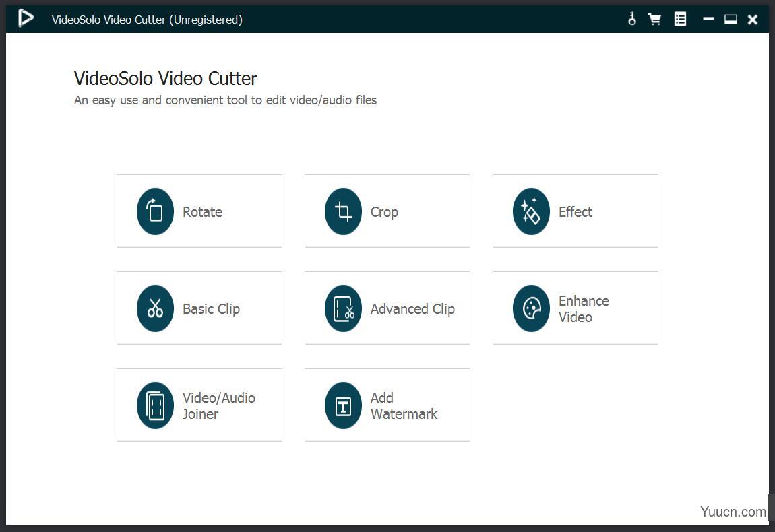
Task: Select the Advanced Clip label
Action: click(412, 309)
